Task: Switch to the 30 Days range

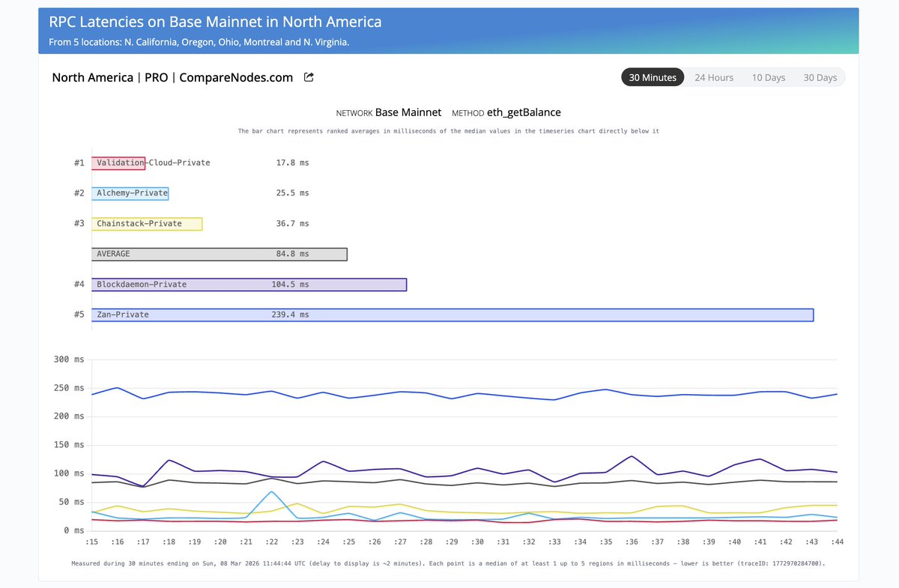Action: [820, 77]
